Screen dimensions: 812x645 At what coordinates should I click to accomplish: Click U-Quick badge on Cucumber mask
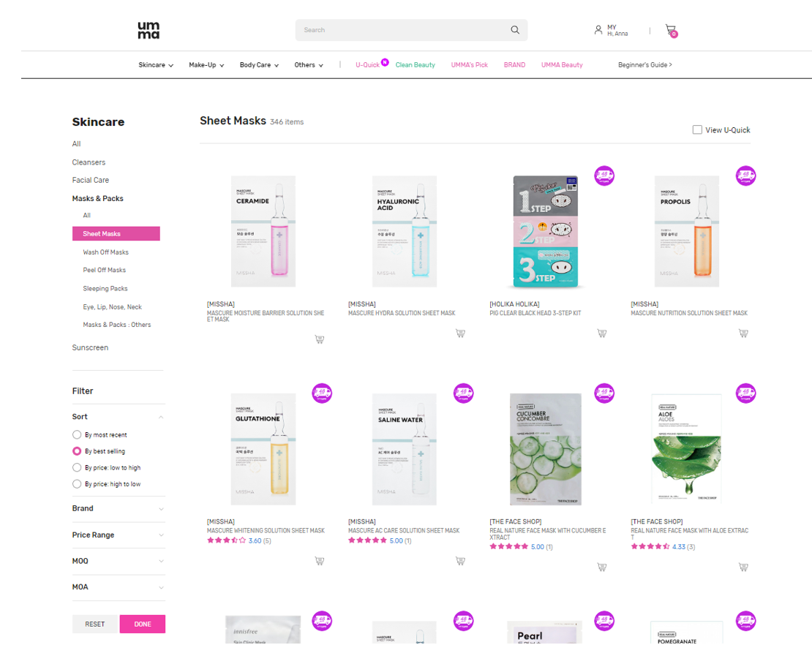pyautogui.click(x=604, y=393)
